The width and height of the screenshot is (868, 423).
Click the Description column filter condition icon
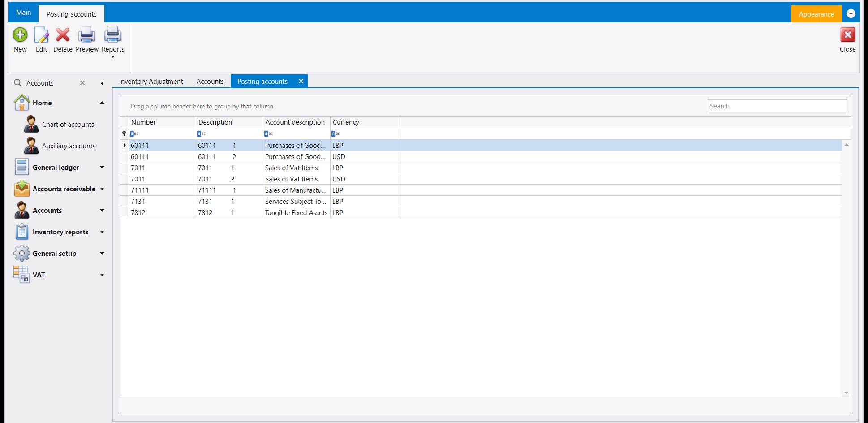click(x=202, y=134)
